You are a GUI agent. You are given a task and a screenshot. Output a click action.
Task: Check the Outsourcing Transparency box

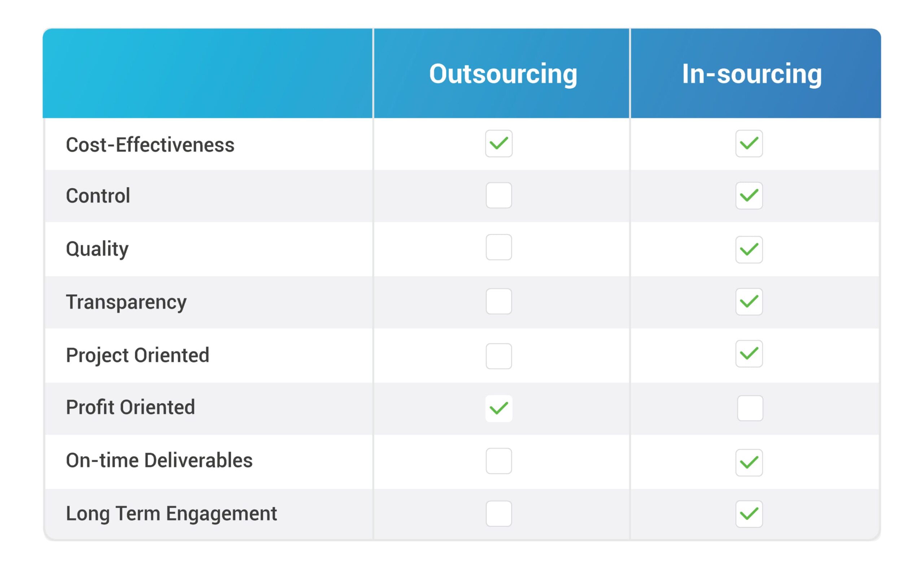498,301
